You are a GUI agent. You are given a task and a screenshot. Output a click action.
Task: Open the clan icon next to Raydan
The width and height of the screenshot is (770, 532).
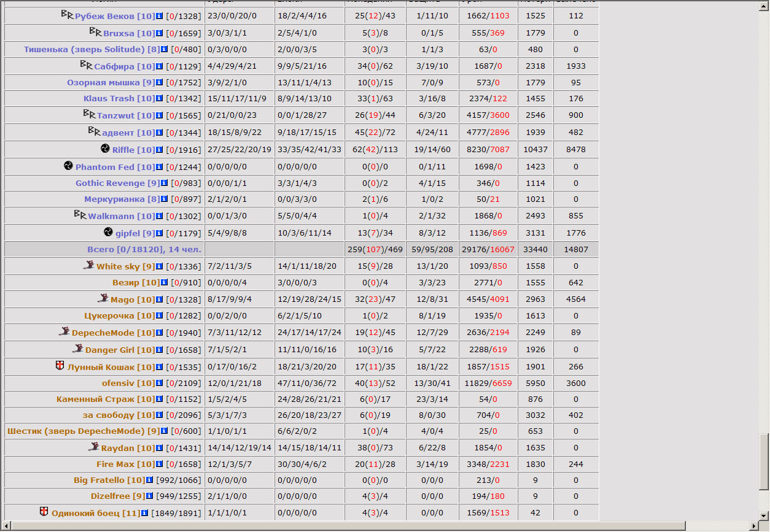click(x=94, y=447)
